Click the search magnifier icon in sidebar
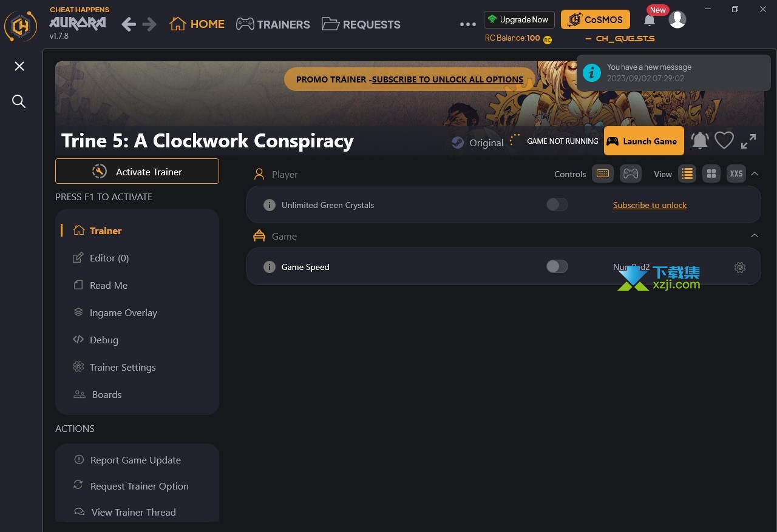777x532 pixels. 19,101
